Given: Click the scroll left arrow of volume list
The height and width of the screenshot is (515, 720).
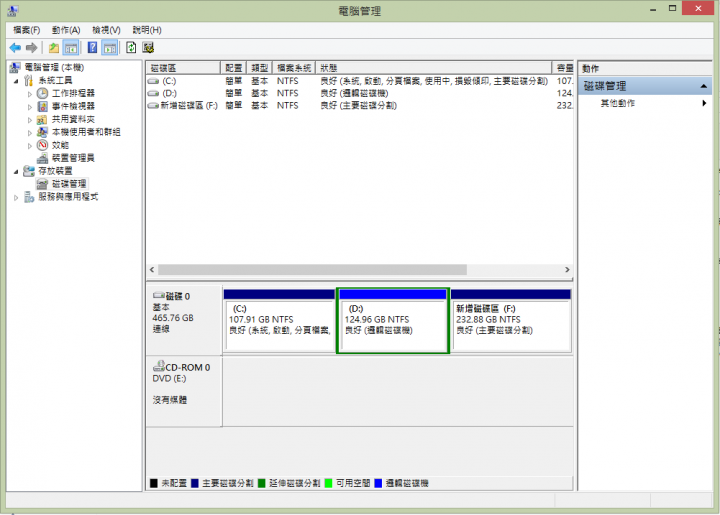Looking at the screenshot, I should pyautogui.click(x=152, y=269).
